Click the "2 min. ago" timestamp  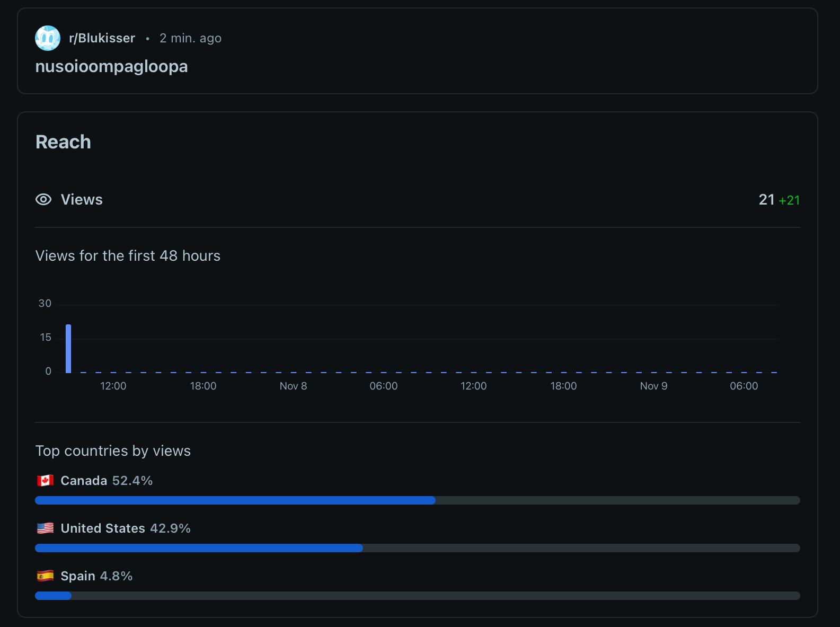190,38
